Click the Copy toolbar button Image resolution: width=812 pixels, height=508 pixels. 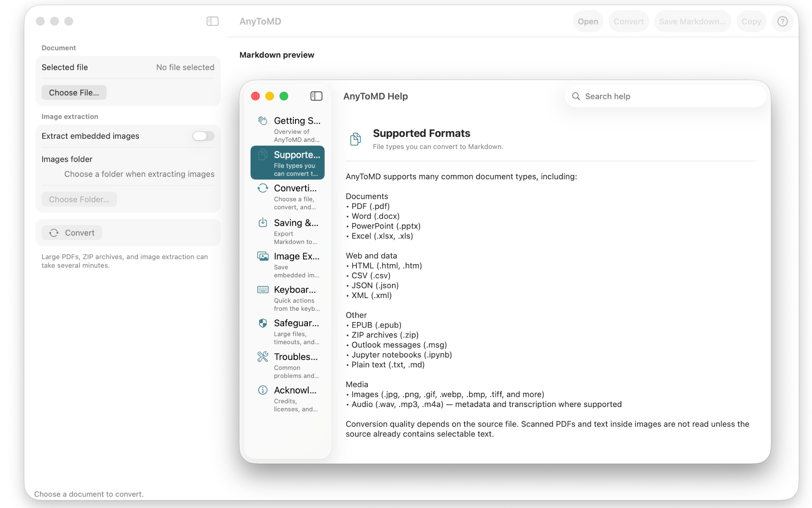point(751,22)
